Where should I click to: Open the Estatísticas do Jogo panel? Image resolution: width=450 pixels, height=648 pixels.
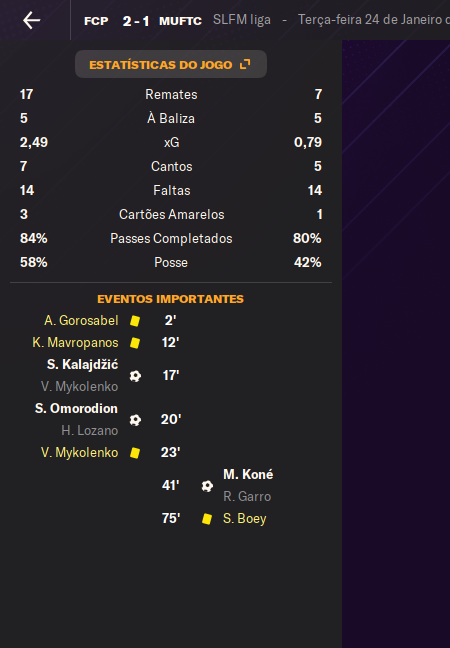click(171, 64)
